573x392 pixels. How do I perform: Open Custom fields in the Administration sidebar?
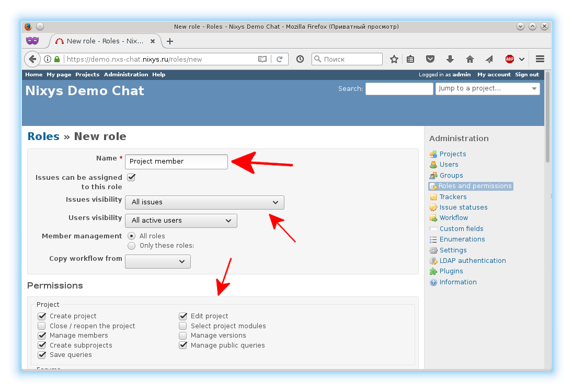pyautogui.click(x=461, y=229)
